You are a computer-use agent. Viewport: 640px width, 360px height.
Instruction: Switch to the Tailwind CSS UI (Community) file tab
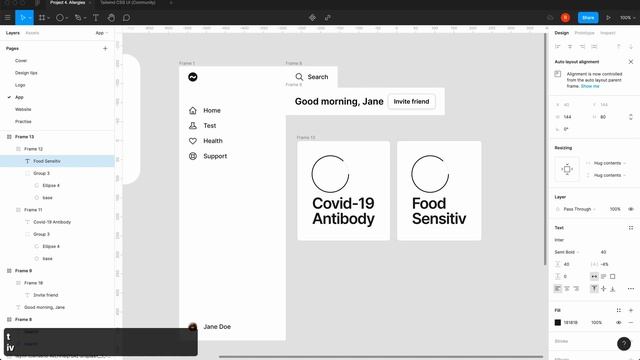click(x=128, y=2)
